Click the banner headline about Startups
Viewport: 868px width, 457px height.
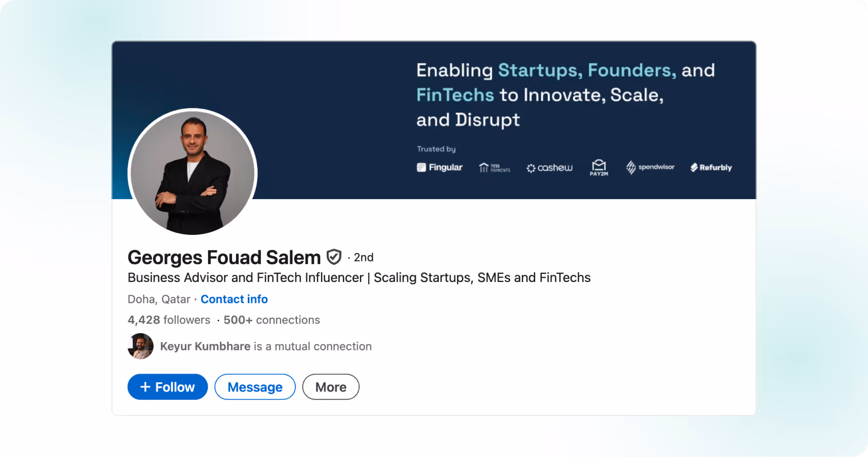point(565,95)
